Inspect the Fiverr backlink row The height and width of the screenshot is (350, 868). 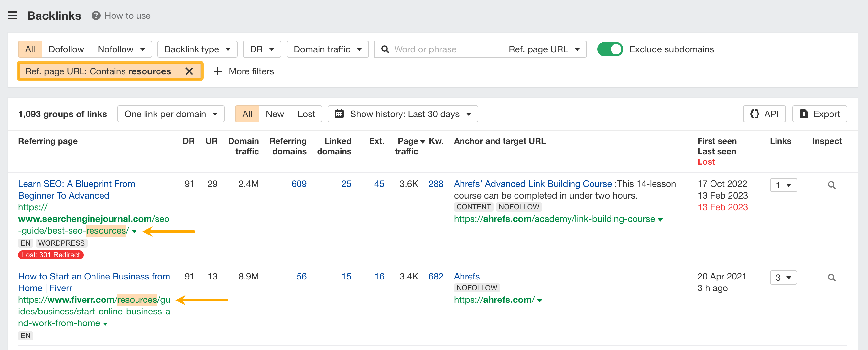831,278
